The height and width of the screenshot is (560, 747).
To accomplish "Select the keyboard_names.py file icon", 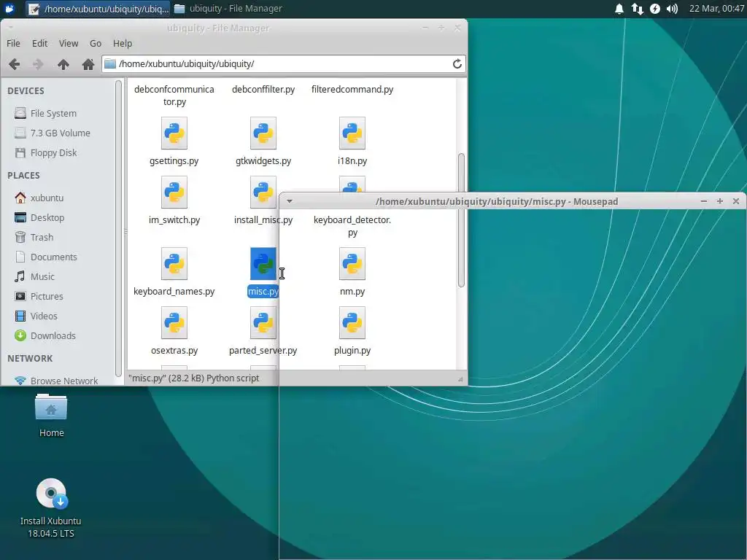I will 174,264.
